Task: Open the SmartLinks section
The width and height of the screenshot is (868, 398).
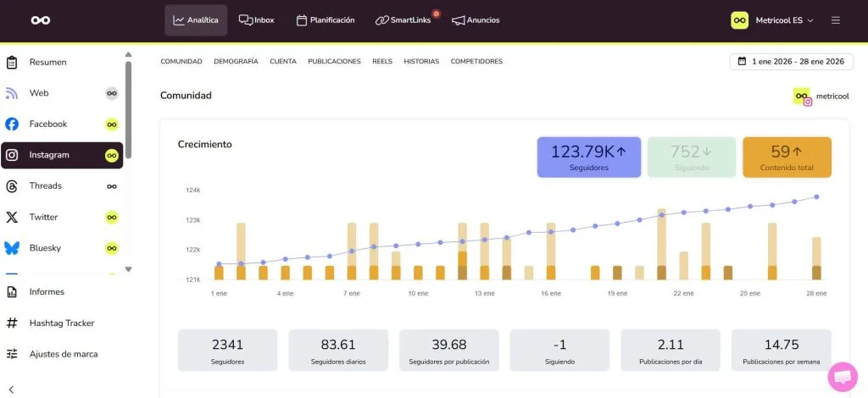Action: coord(403,20)
